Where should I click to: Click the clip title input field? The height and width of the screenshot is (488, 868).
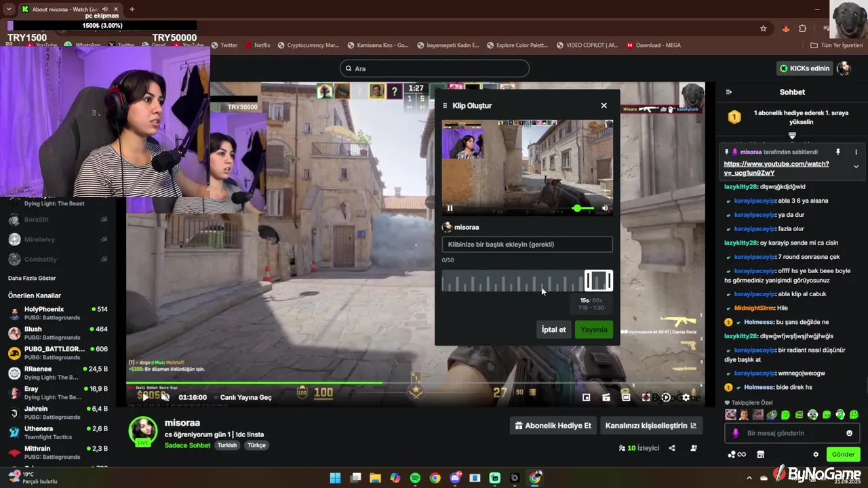click(x=527, y=244)
